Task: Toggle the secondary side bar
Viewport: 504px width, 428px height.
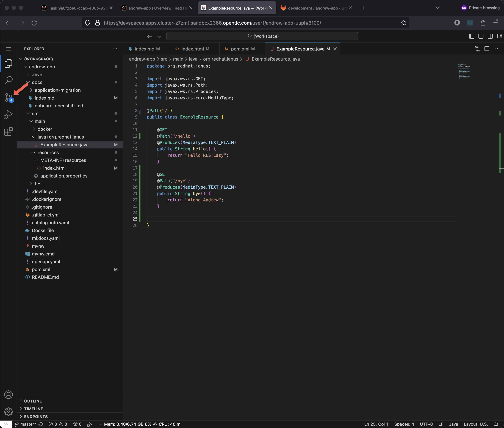Action: (490, 36)
